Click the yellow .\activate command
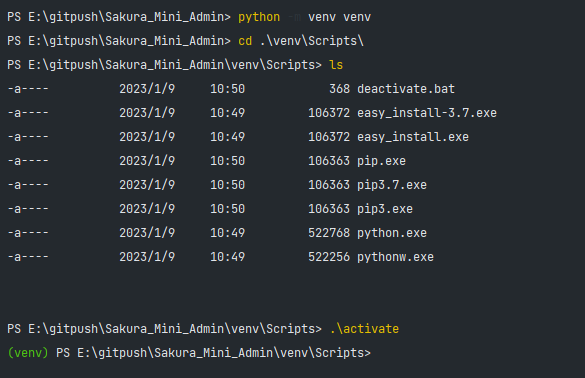The width and height of the screenshot is (585, 378). pos(364,329)
